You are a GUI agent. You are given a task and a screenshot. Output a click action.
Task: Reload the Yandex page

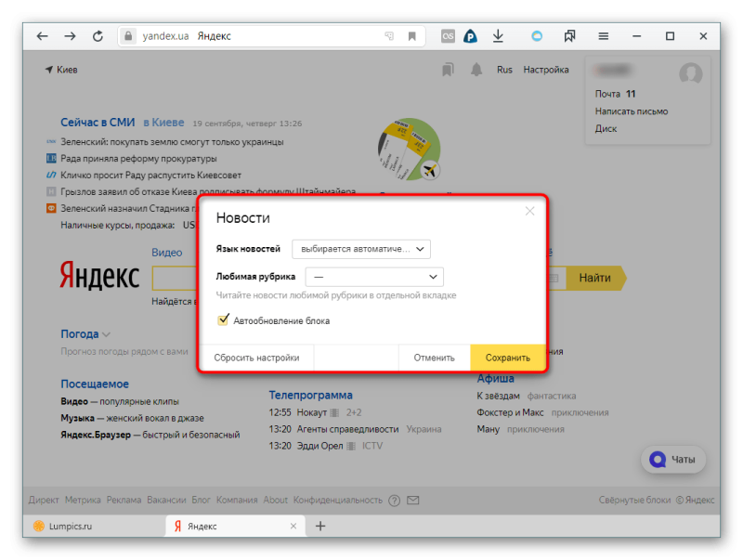coord(98,36)
